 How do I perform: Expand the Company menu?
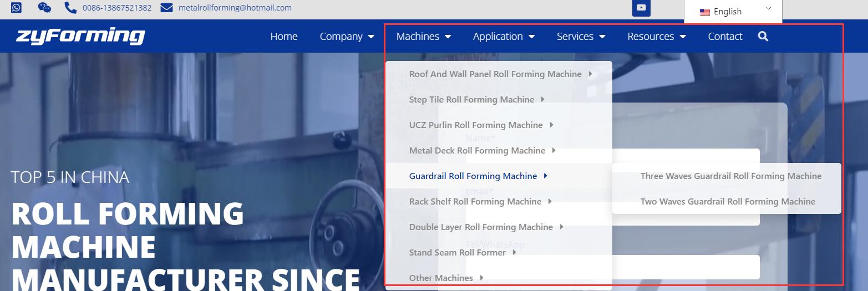coord(347,37)
